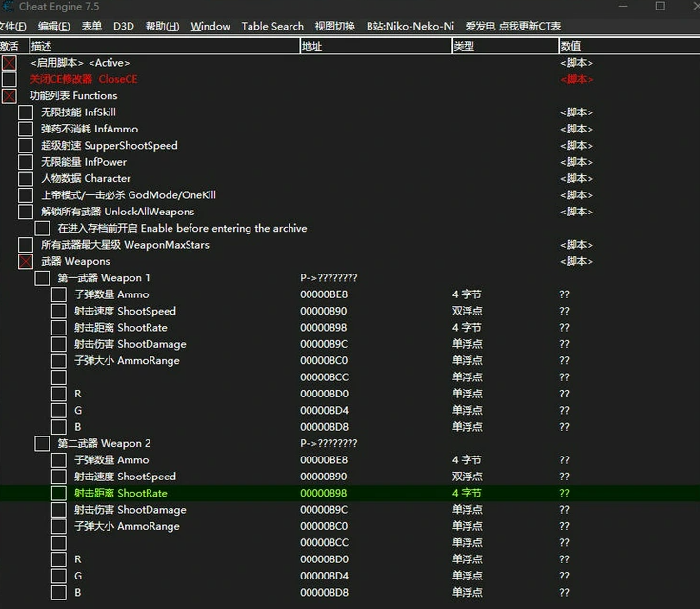Open the 视图切换 view switch menu
Screen dimensions: 700x609
(x=334, y=26)
